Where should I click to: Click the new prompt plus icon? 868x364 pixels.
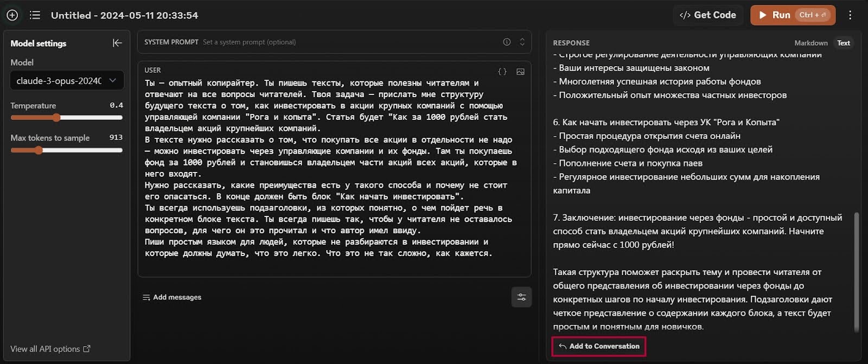pos(12,15)
